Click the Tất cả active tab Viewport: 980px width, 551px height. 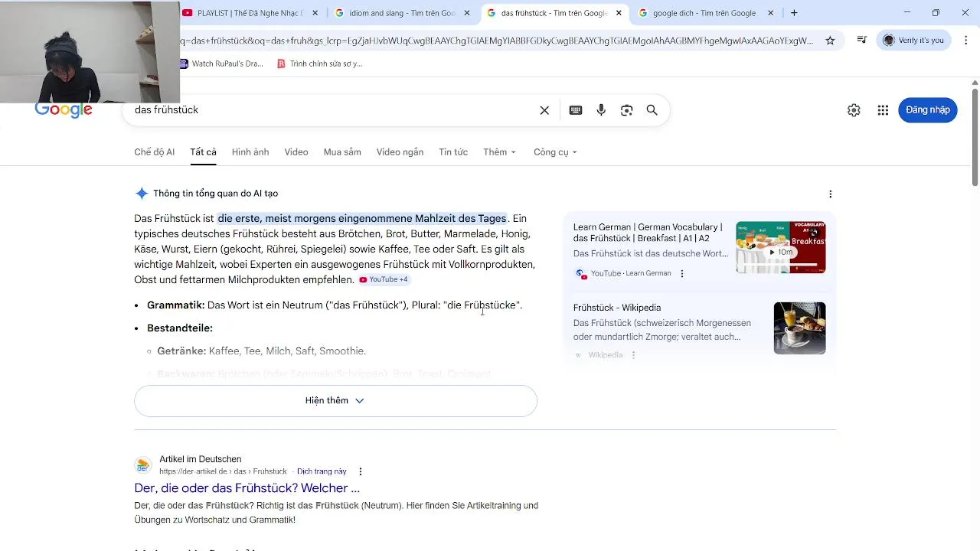pos(203,152)
